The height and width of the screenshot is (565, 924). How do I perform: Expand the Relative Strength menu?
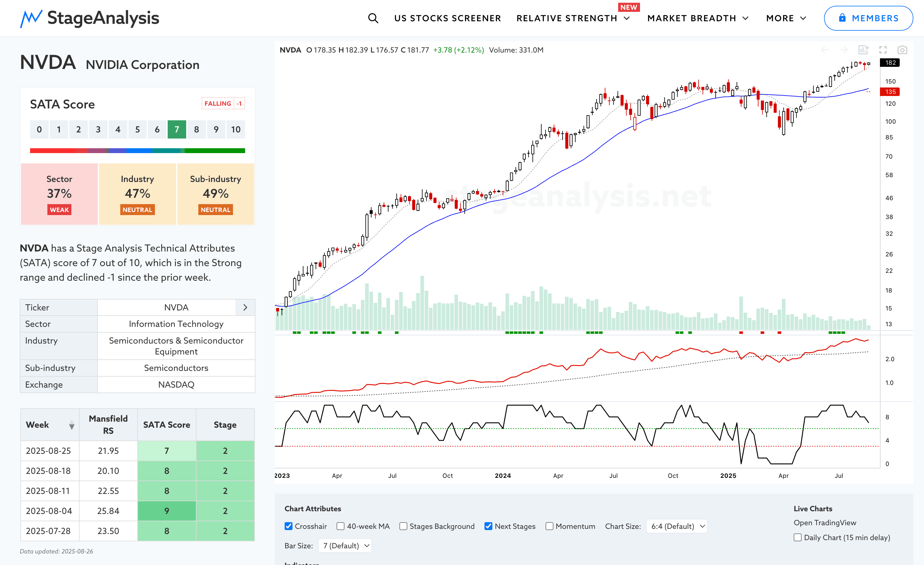[x=573, y=18]
